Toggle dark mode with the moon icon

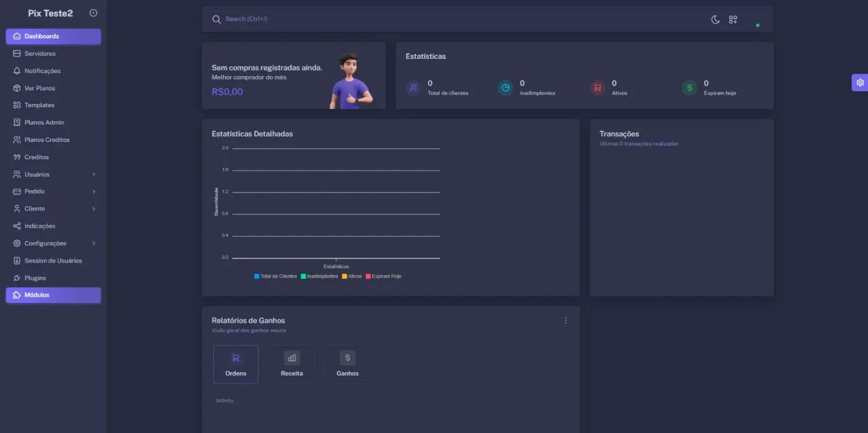715,20
